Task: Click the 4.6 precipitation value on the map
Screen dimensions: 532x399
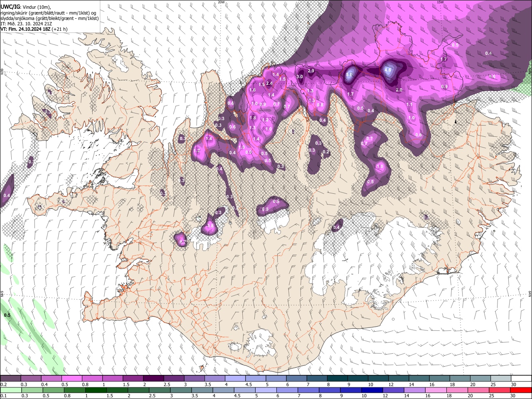Action: click(388, 71)
